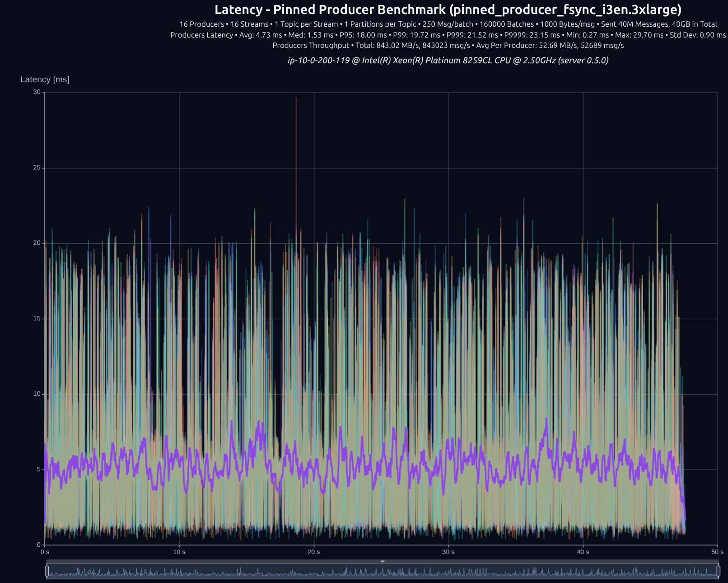Image resolution: width=728 pixels, height=583 pixels.
Task: Grab the right handle of zoom slider
Action: tap(718, 571)
